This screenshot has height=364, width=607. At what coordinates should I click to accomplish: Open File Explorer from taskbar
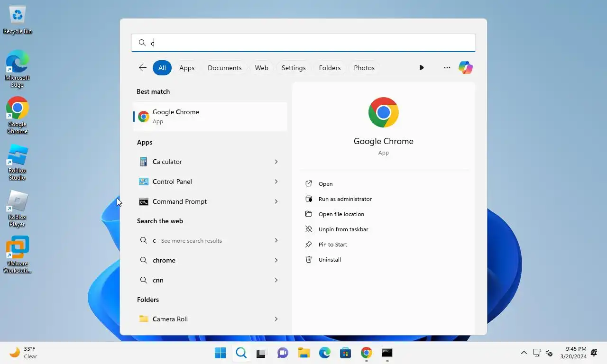(304, 353)
